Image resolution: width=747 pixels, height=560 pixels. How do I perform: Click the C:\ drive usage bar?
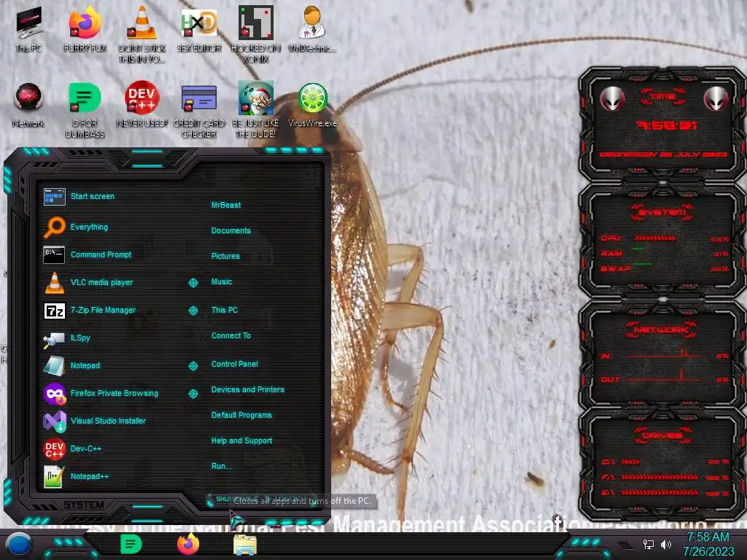pos(630,462)
